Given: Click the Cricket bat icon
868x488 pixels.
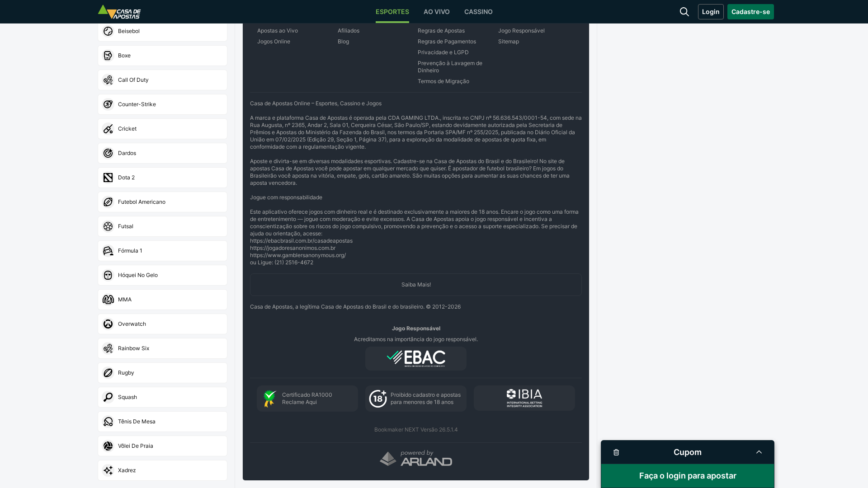Looking at the screenshot, I should 108,129.
